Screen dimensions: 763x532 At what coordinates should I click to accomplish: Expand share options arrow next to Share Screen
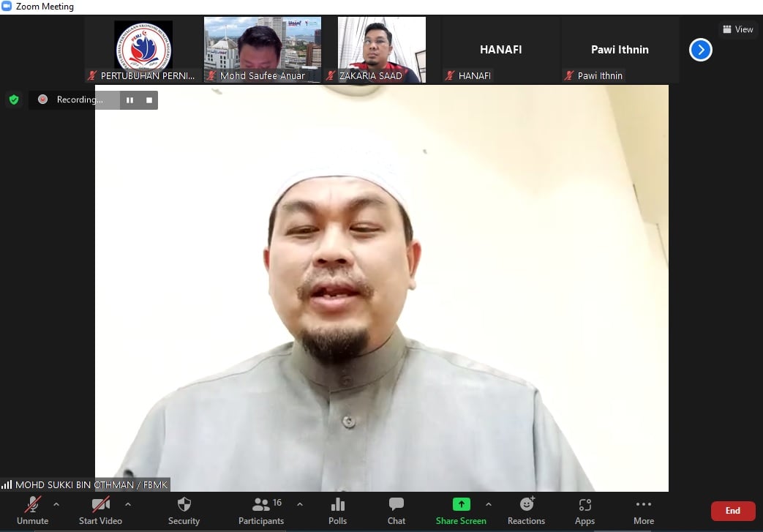(489, 504)
